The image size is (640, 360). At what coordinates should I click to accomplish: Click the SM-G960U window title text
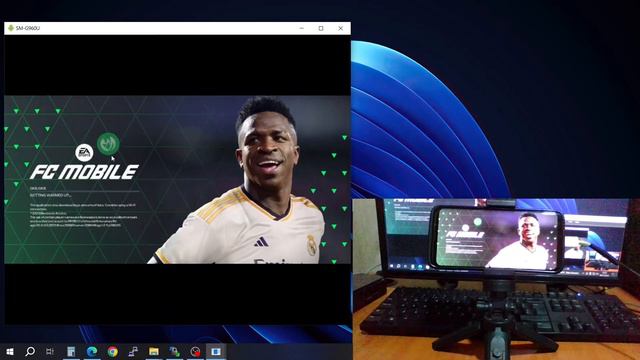(28, 28)
